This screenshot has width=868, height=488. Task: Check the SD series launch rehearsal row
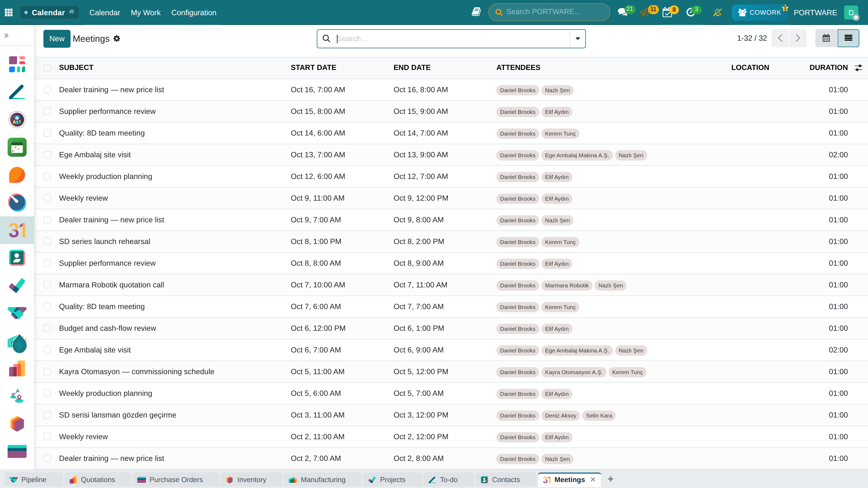click(47, 242)
